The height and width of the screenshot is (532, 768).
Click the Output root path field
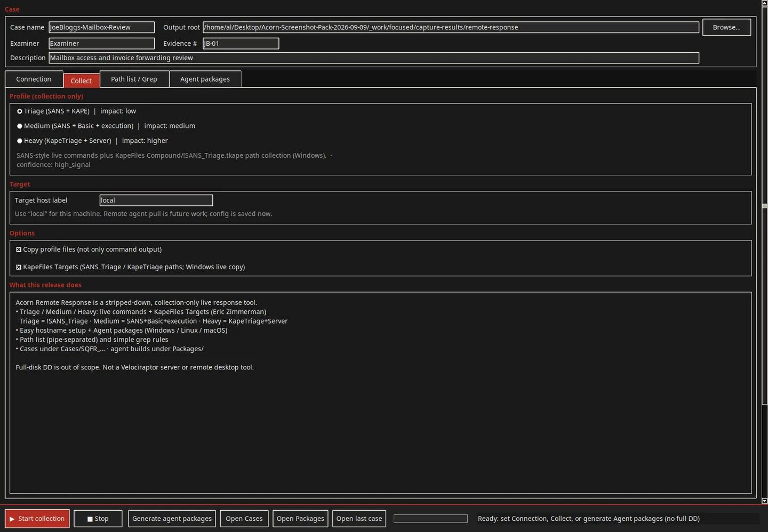pyautogui.click(x=451, y=27)
